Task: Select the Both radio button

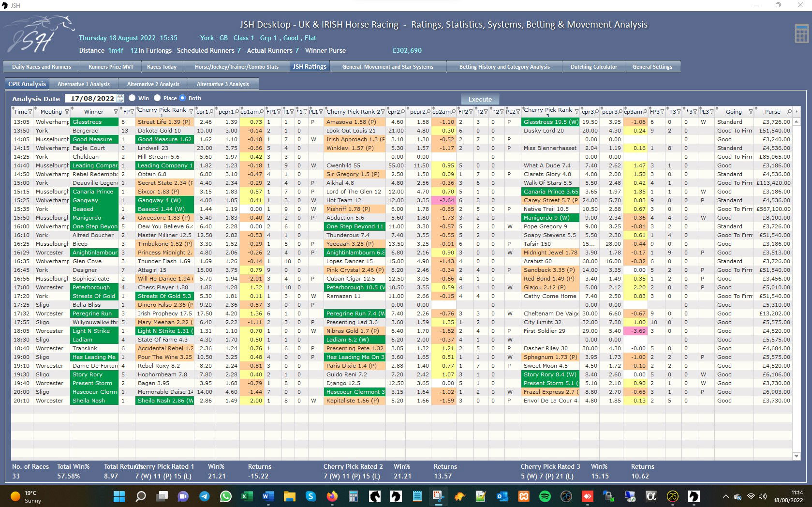Action: pyautogui.click(x=182, y=98)
